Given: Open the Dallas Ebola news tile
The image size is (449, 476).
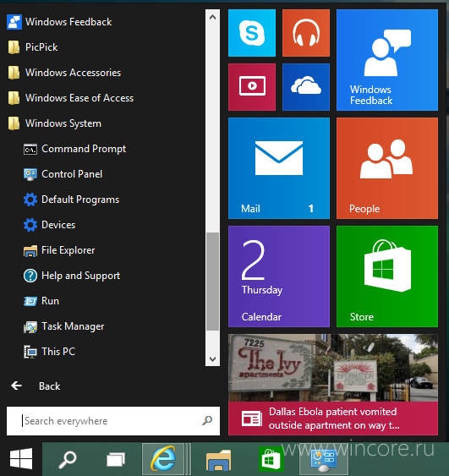Looking at the screenshot, I should [333, 385].
